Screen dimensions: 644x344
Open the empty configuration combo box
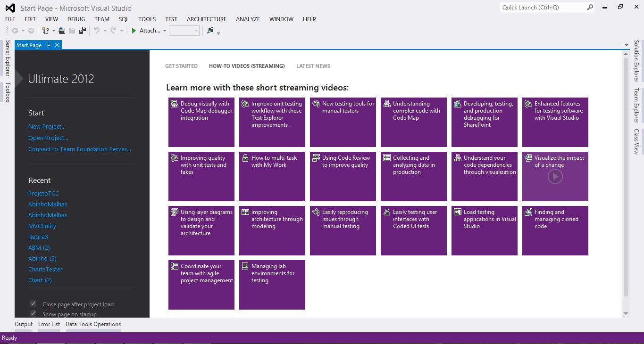pyautogui.click(x=184, y=31)
